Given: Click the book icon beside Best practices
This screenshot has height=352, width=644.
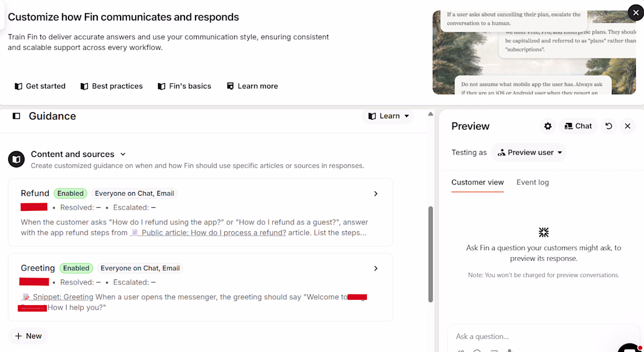Looking at the screenshot, I should 84,86.
